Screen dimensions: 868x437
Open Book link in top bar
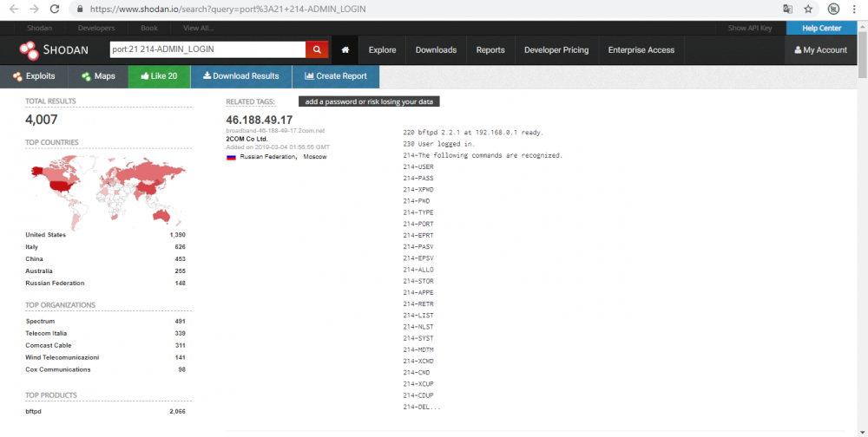[149, 29]
